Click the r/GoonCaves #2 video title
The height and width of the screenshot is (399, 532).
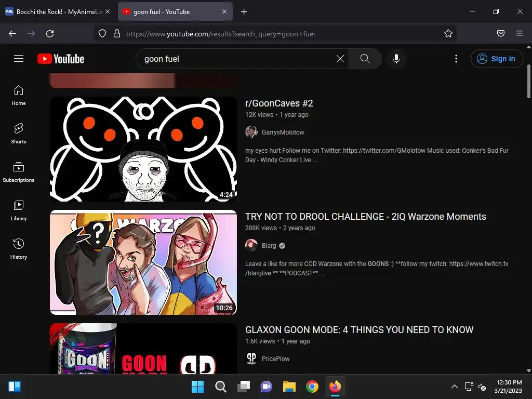click(279, 103)
